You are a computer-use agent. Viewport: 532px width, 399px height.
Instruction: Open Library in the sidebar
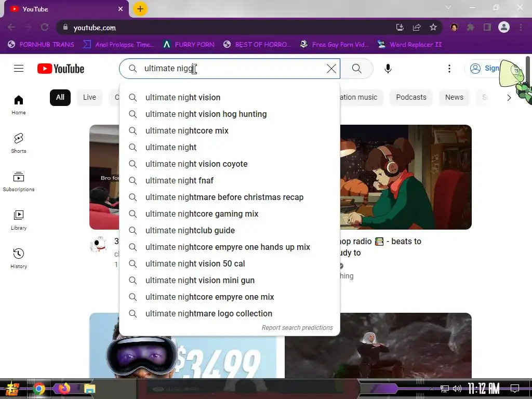19,220
